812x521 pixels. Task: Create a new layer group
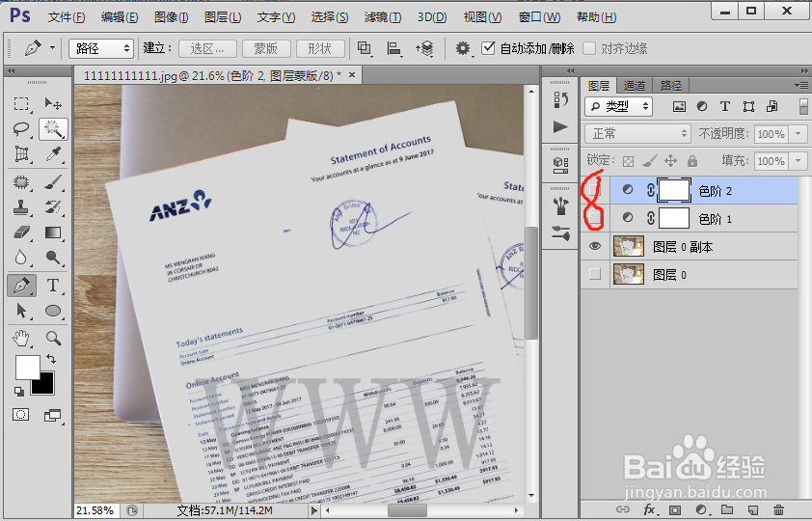(x=727, y=509)
